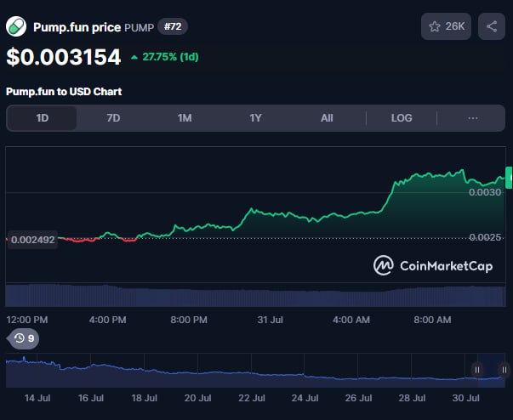
Task: Click the green current price marker
Action: tap(509, 178)
